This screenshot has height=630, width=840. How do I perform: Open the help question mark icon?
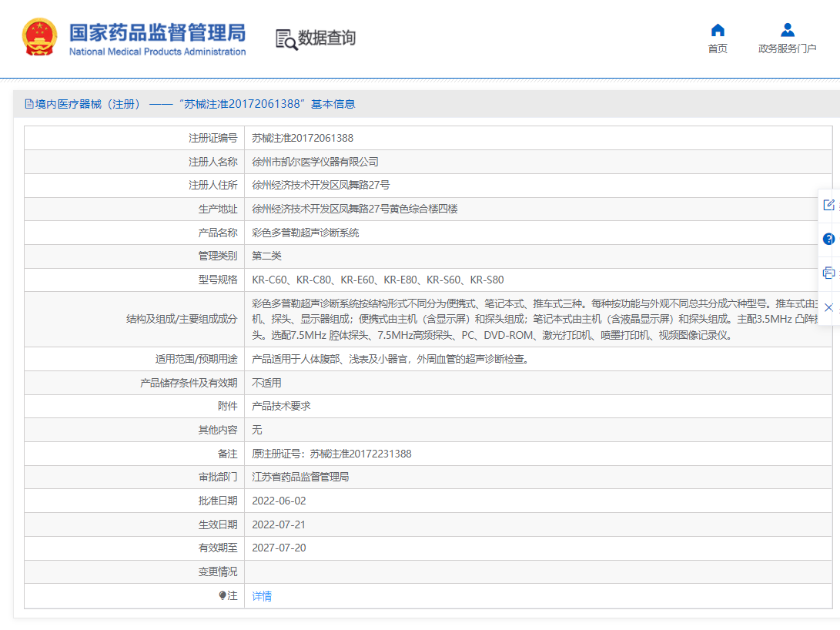[828, 239]
